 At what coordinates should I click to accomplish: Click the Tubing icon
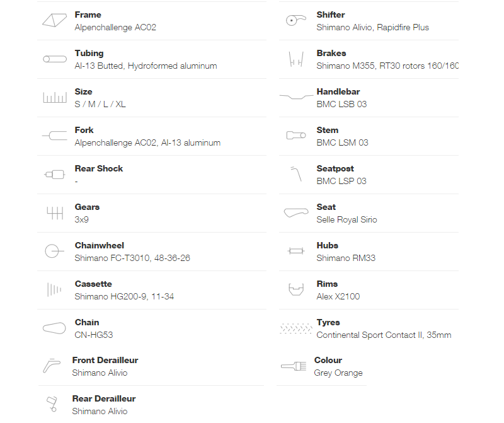click(x=55, y=59)
